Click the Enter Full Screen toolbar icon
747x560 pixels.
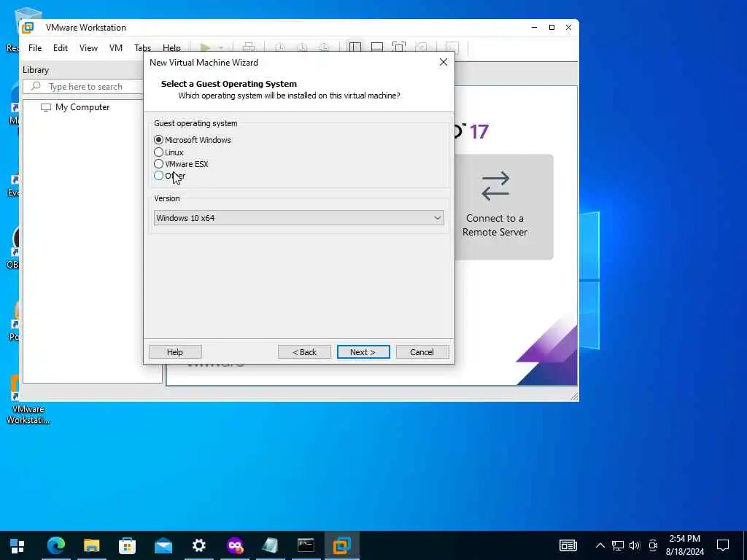399,47
